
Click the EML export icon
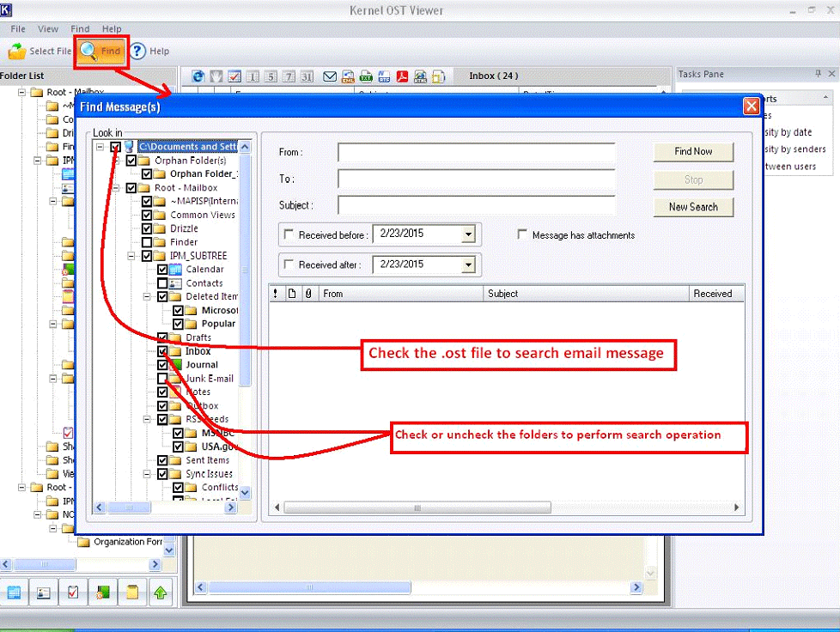pos(348,76)
